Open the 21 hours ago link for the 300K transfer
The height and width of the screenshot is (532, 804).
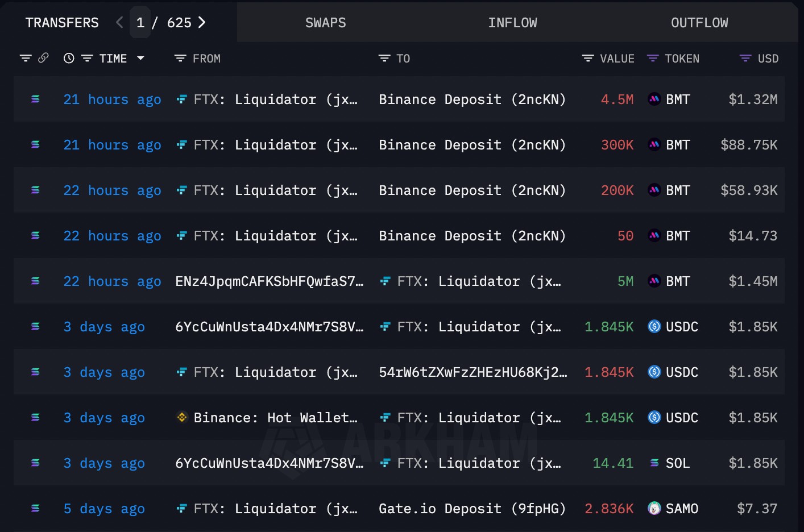click(x=113, y=145)
